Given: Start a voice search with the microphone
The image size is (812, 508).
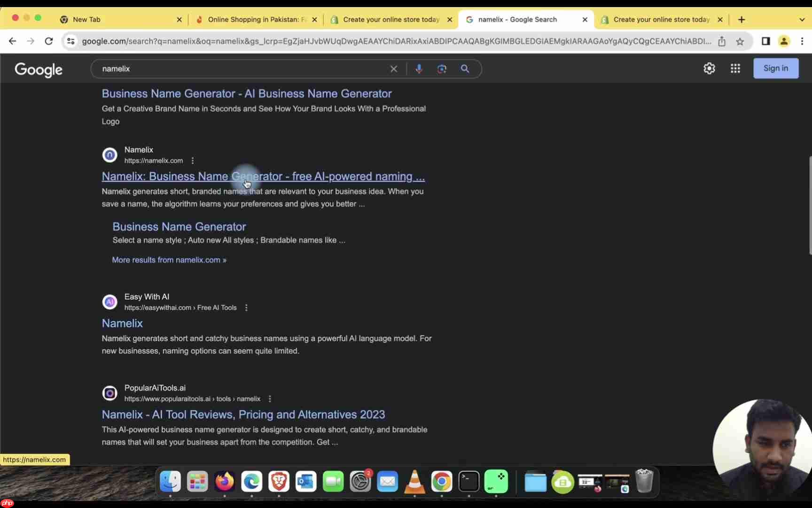Looking at the screenshot, I should (419, 69).
